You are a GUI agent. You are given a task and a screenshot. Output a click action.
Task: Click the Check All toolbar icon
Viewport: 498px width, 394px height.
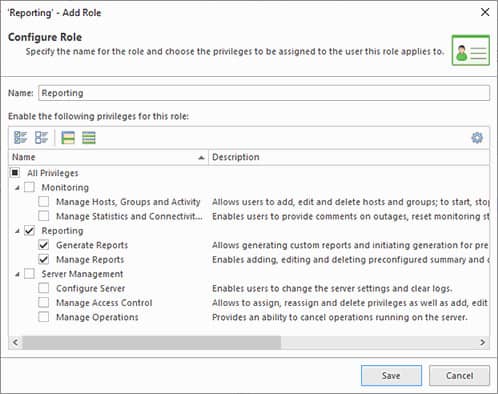click(x=20, y=137)
